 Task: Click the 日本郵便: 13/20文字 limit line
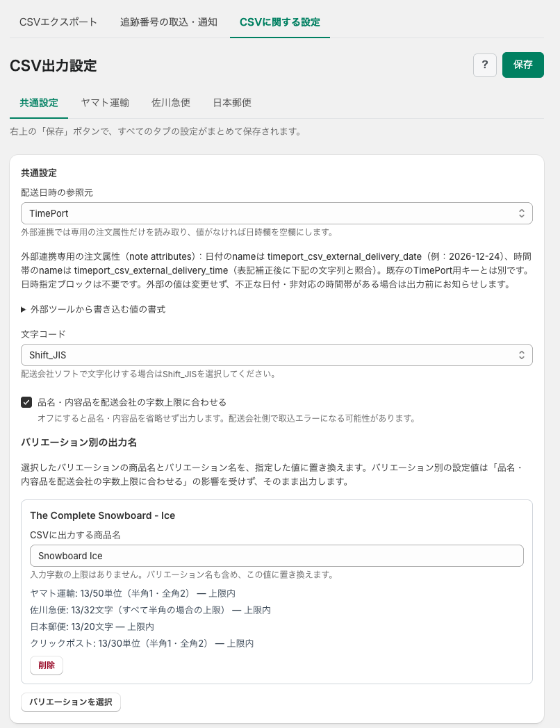pos(92,627)
